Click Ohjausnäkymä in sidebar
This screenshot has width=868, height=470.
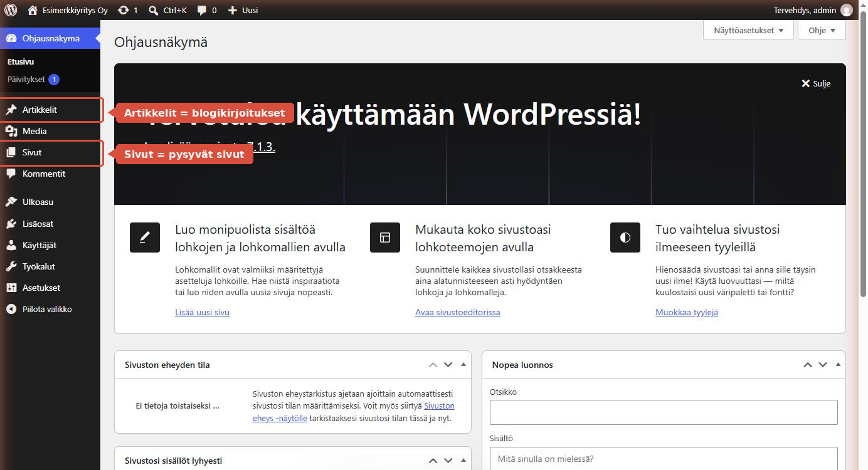(x=50, y=38)
